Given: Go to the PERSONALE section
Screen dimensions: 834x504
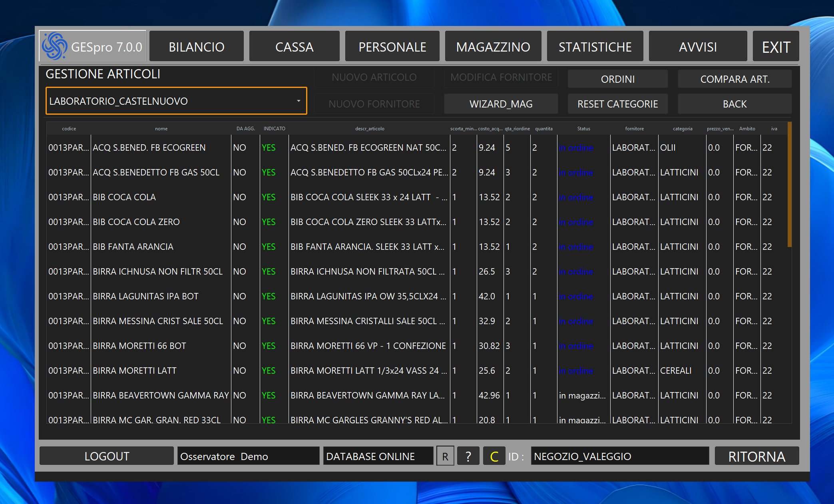Looking at the screenshot, I should (x=392, y=46).
